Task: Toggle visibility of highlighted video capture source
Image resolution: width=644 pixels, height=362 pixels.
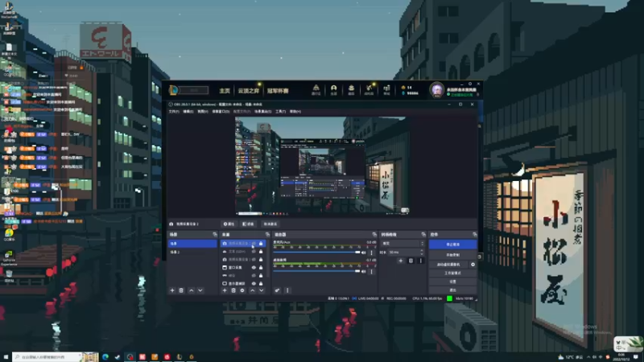Action: pos(254,244)
